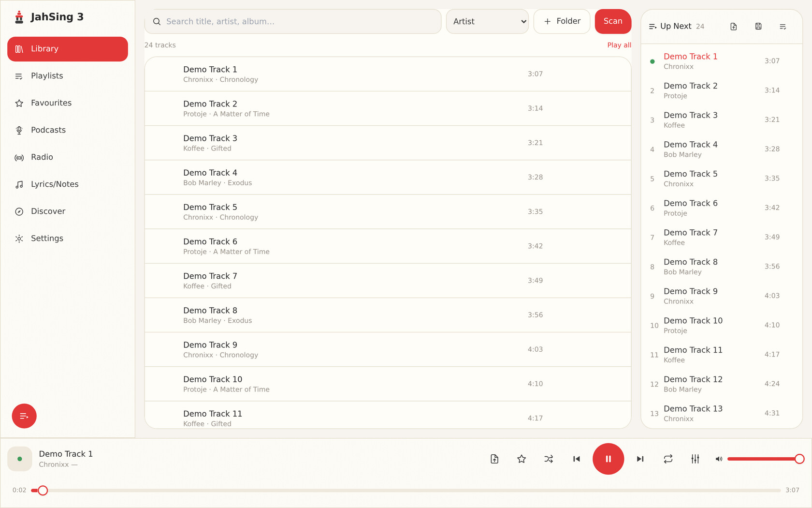Click the red round queue button in sidebar

pos(24,416)
